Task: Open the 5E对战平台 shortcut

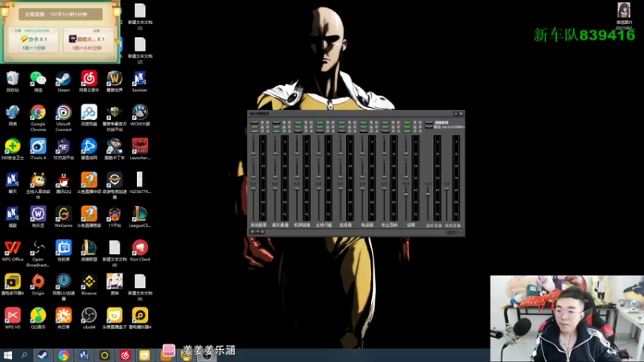Action: (64, 149)
